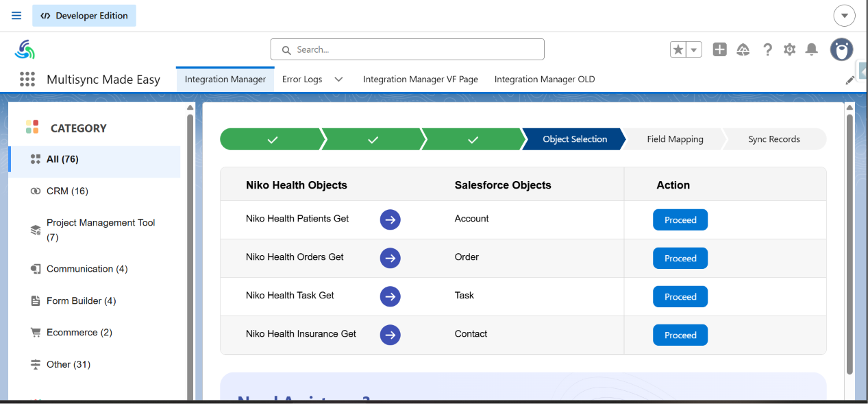Viewport: 868px width, 404px height.
Task: Open the Salesforce Trailhead guidance icon
Action: pos(743,49)
